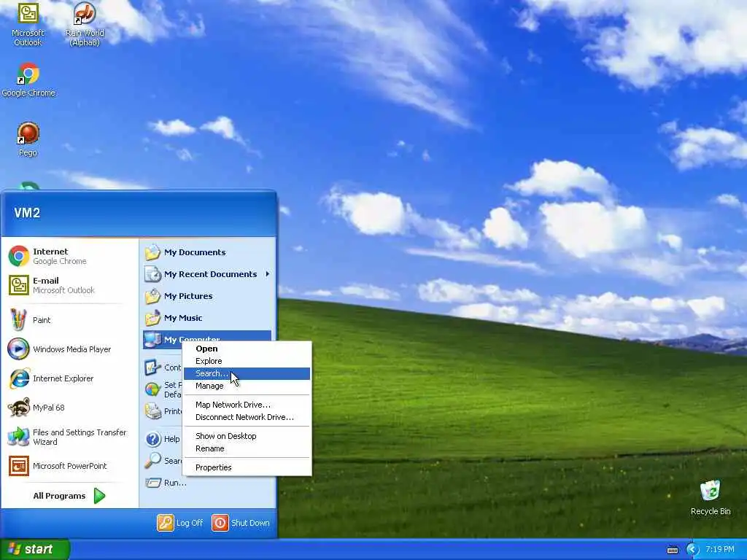Image resolution: width=747 pixels, height=560 pixels.
Task: Open Printers and Faxes icon
Action: pyautogui.click(x=152, y=411)
